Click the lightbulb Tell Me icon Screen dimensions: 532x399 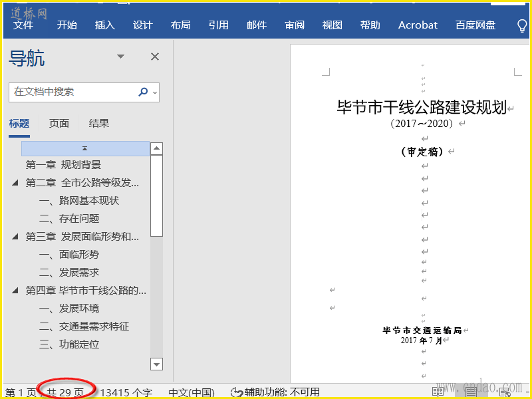522,25
